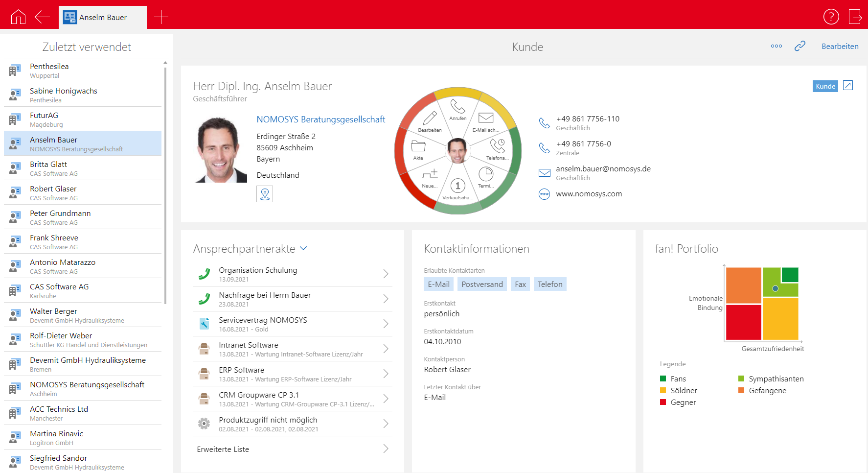Open Organisation Schulung entry chevron
Image resolution: width=868 pixels, height=473 pixels.
tap(386, 274)
